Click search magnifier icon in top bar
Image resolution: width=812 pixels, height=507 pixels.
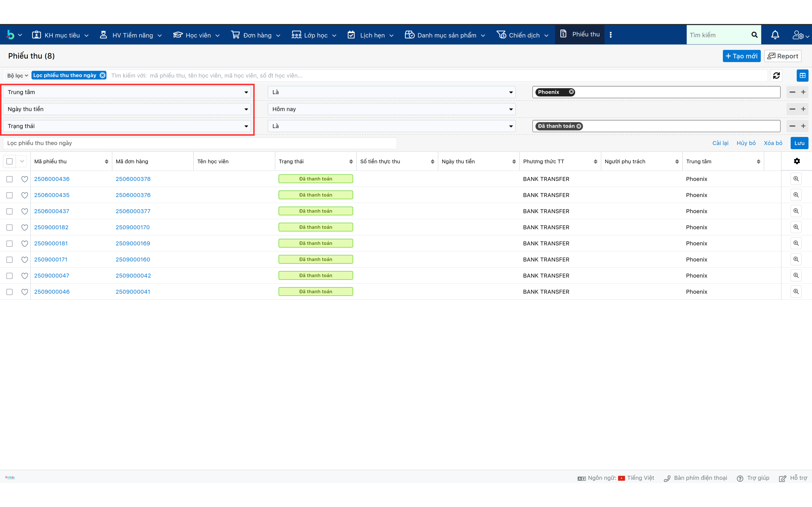[x=754, y=35]
